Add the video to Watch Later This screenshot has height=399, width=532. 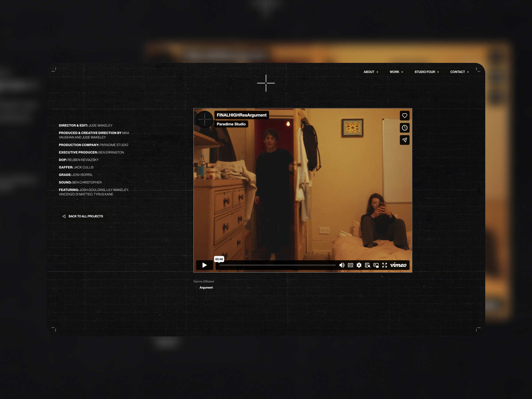pos(404,128)
